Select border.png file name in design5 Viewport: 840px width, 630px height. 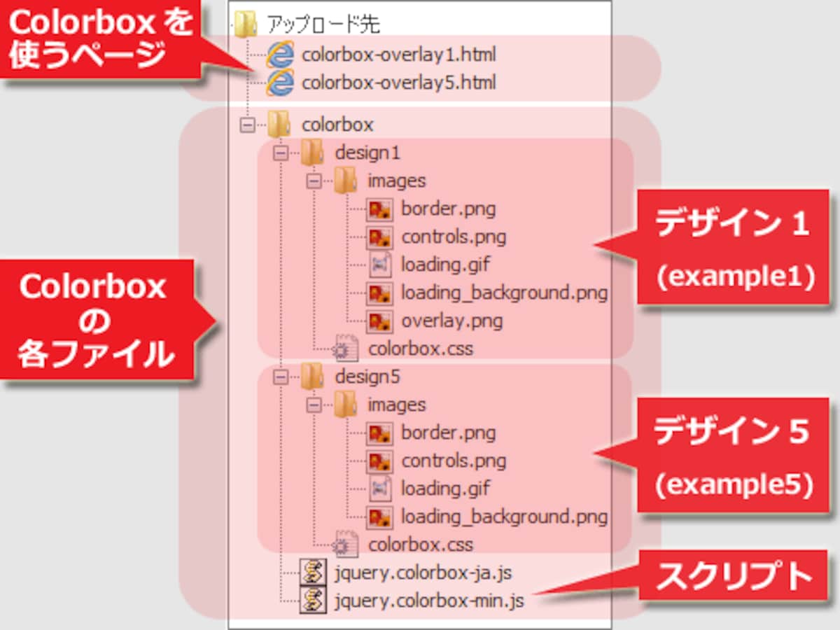[x=449, y=433]
